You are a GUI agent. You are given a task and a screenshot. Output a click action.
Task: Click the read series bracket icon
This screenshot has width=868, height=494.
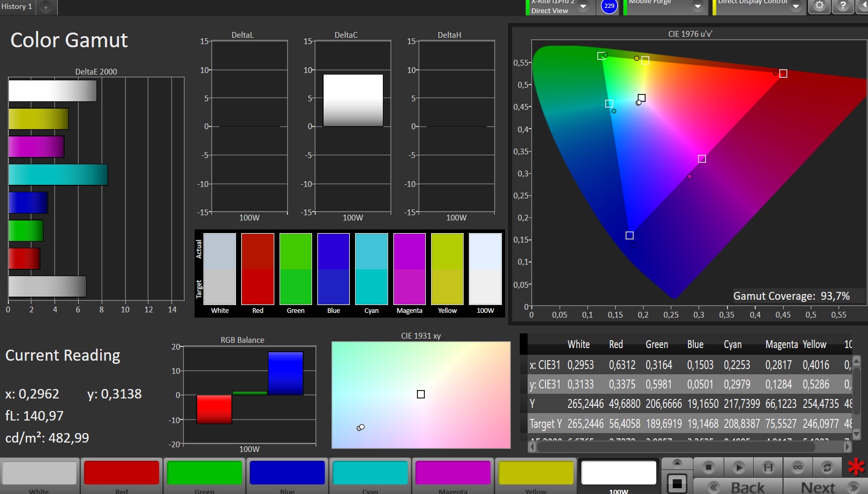click(768, 467)
